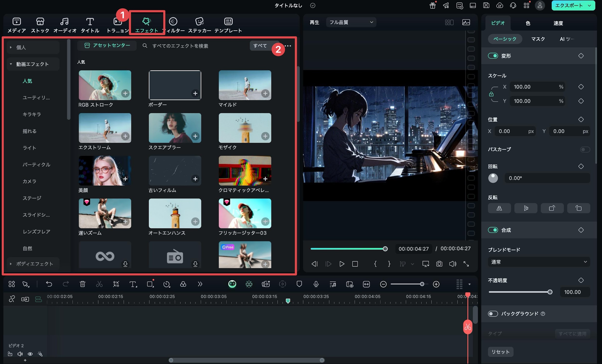Click the gift icon in top bar
This screenshot has width=602, height=364.
click(433, 5)
